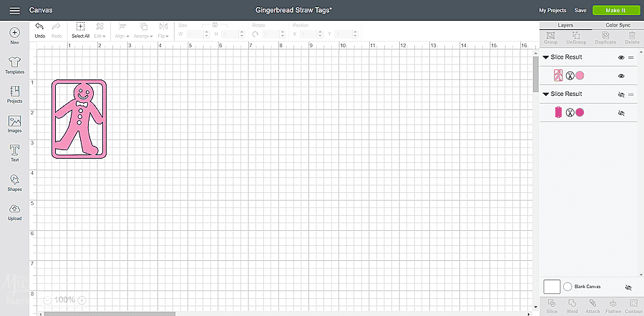Open the Upload panel

[15, 212]
